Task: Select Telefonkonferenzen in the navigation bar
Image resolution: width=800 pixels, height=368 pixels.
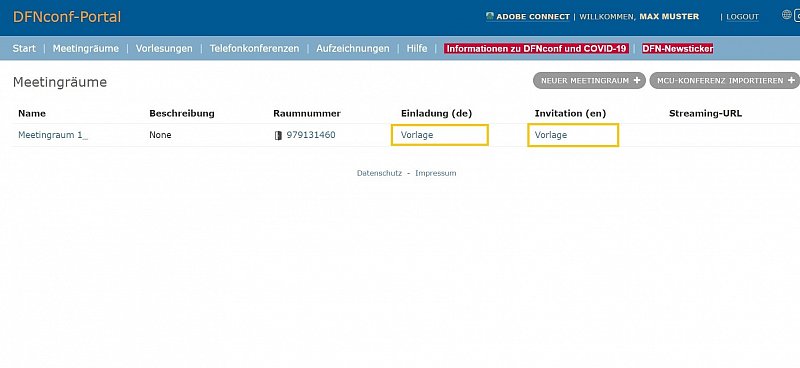Action: 254,48
